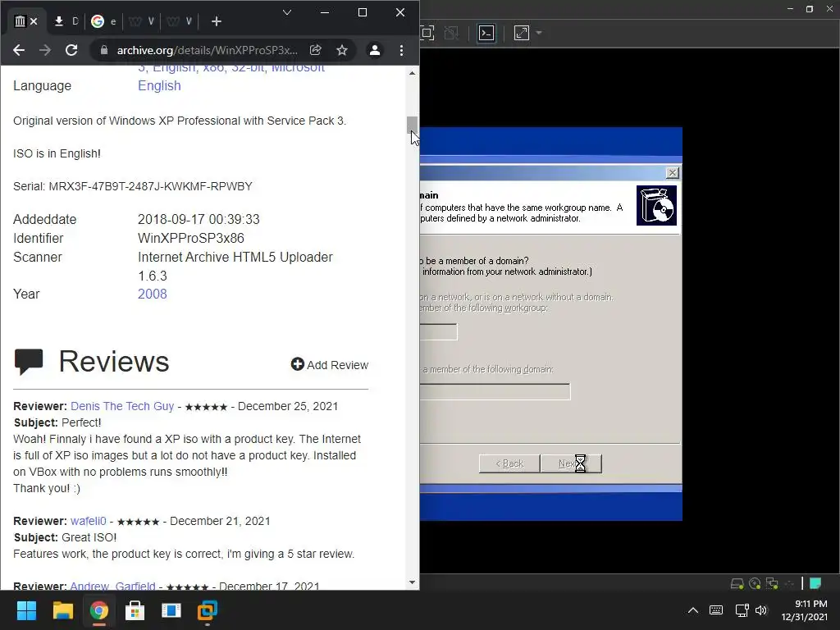840x630 pixels.
Task: Open network settings from the tray
Action: (742, 610)
